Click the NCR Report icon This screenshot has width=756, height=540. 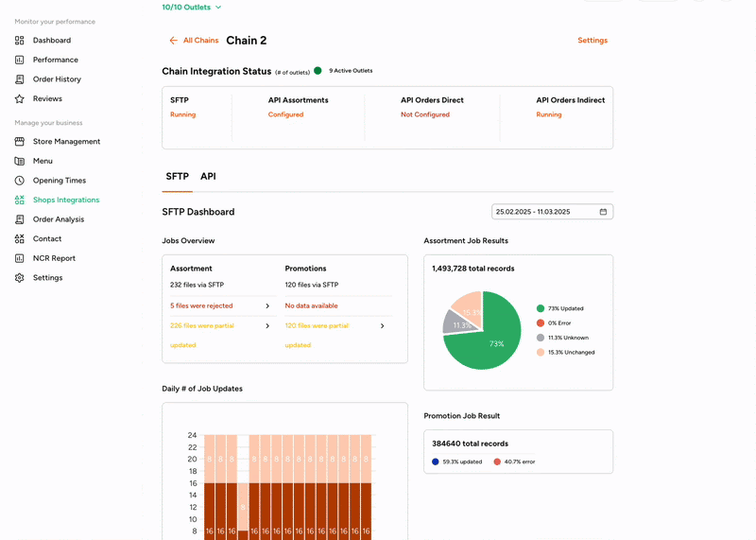[20, 258]
